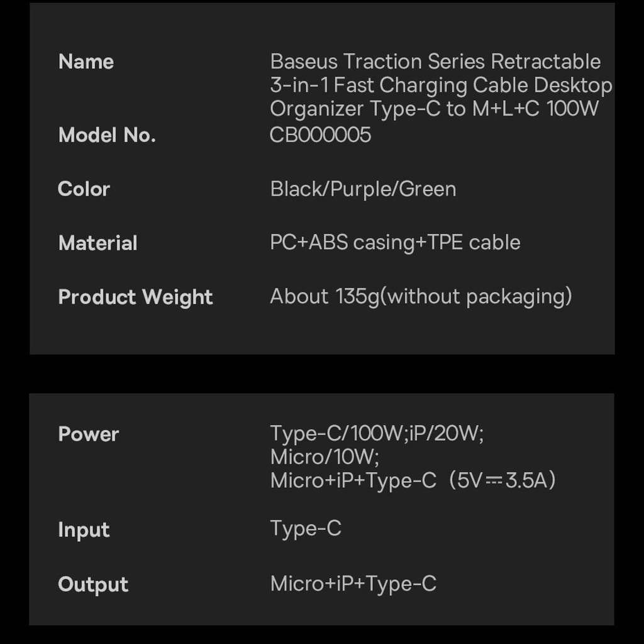Click the model number CB000005
The image size is (644, 644).
[320, 135]
